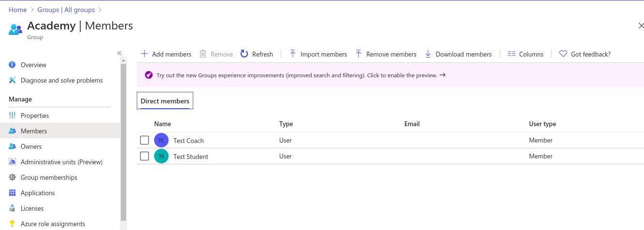
Task: Open Diagnose and solve problems
Action: click(61, 80)
